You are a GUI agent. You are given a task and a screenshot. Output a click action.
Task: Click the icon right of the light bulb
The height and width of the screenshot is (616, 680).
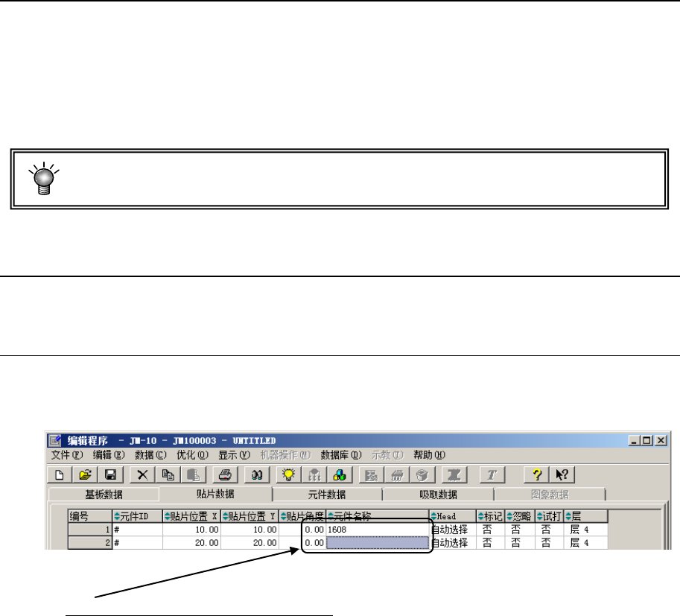tap(314, 475)
